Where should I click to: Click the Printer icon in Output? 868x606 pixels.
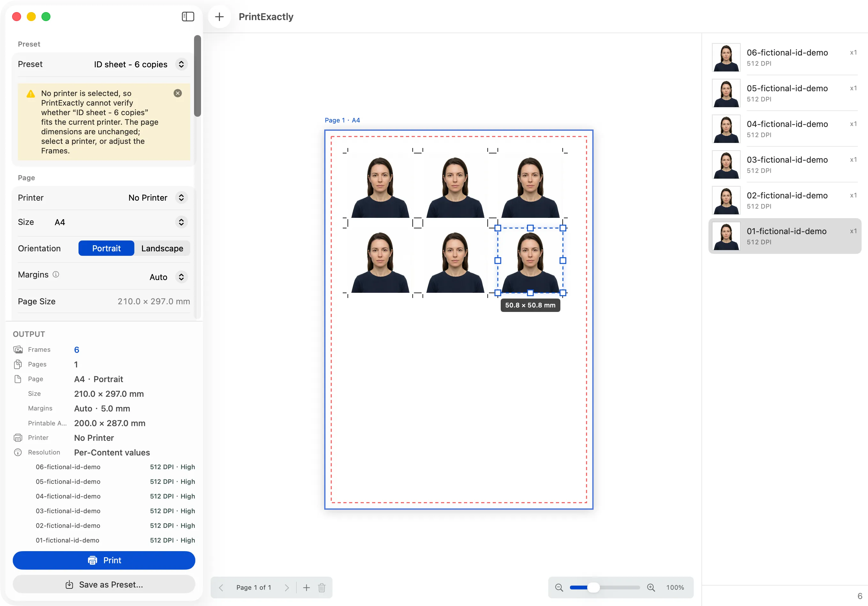pyautogui.click(x=18, y=438)
